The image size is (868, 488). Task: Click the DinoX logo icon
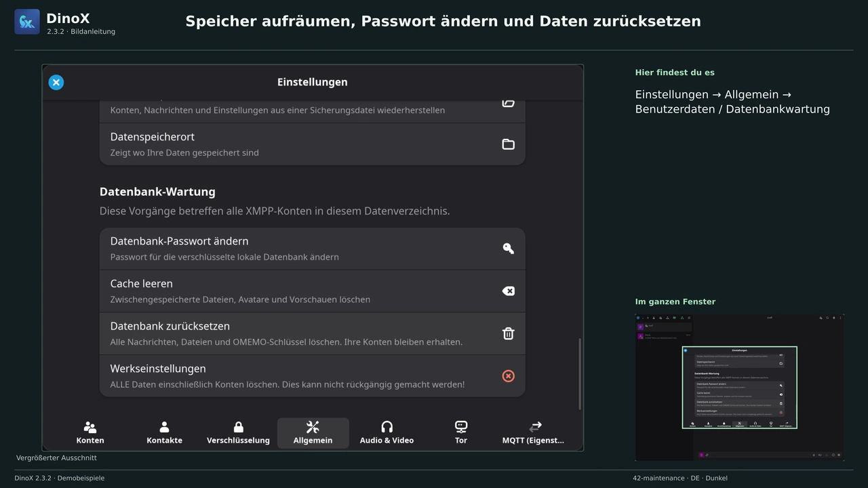[x=27, y=22]
